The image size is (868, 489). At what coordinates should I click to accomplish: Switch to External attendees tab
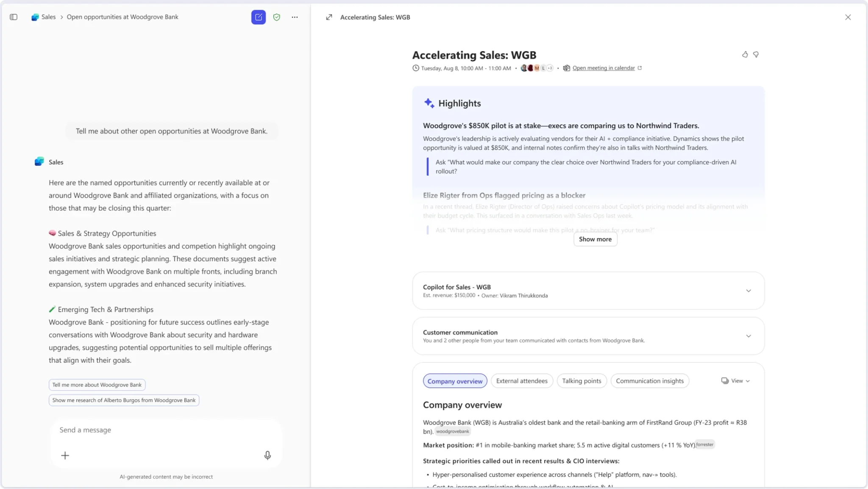(522, 381)
